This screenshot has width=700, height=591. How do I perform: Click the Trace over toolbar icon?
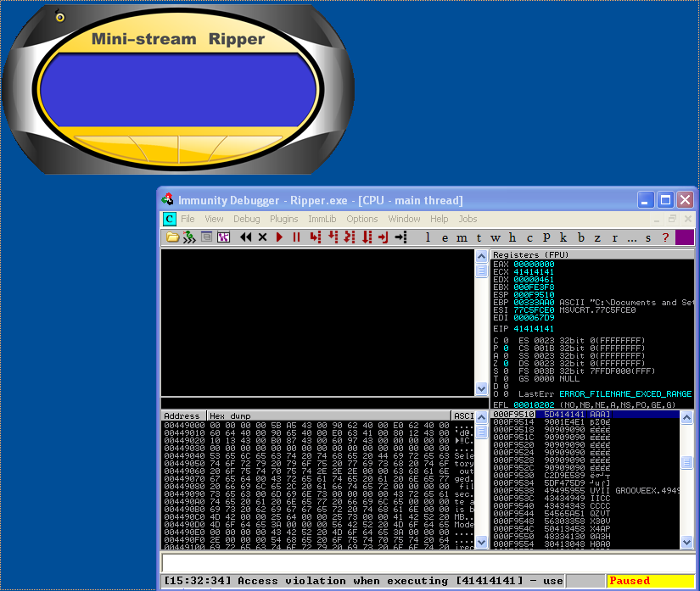click(x=367, y=237)
